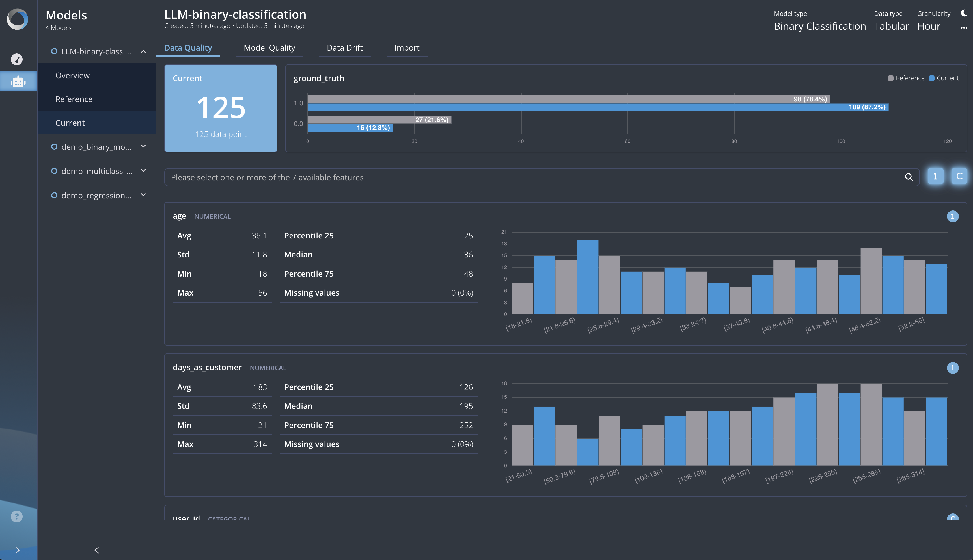973x560 pixels.
Task: Click the 4 Models count text
Action: click(x=59, y=28)
